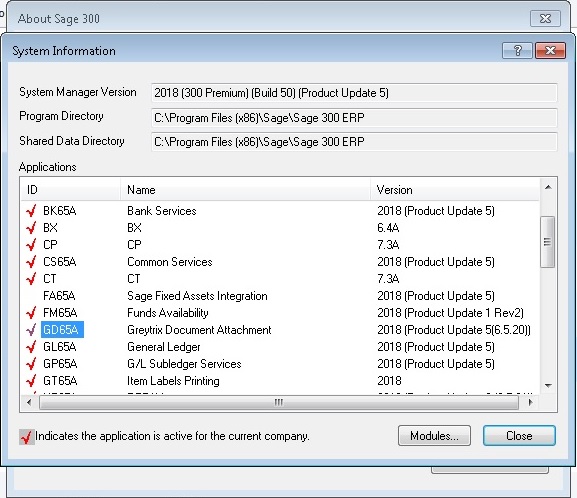Click the vertical scrollbar up arrow
The width and height of the screenshot is (577, 498).
pyautogui.click(x=548, y=187)
